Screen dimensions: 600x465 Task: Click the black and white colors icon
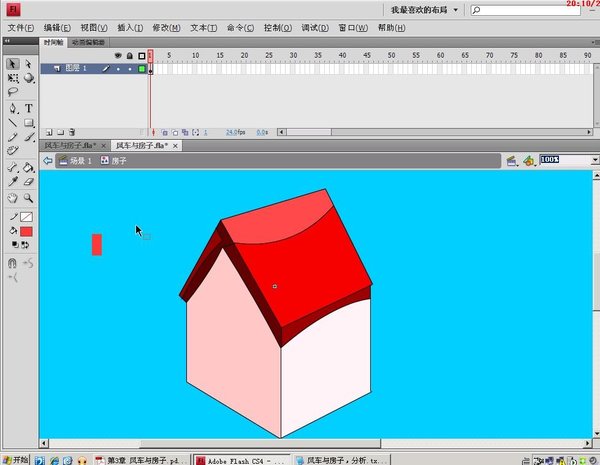point(15,245)
